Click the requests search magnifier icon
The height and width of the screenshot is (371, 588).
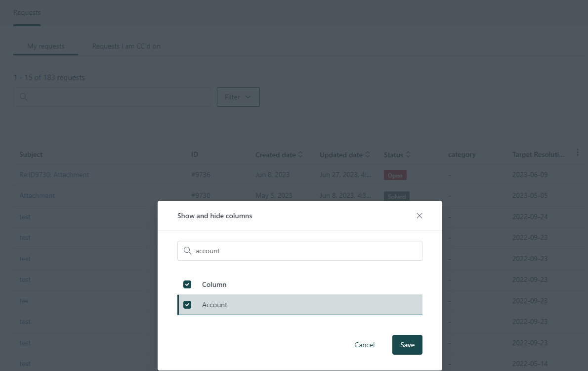(23, 97)
